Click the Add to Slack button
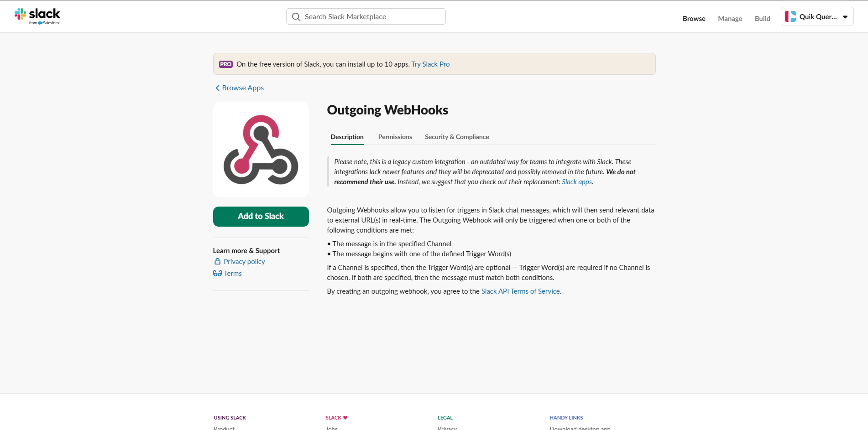Viewport: 868px width, 430px height. point(261,217)
